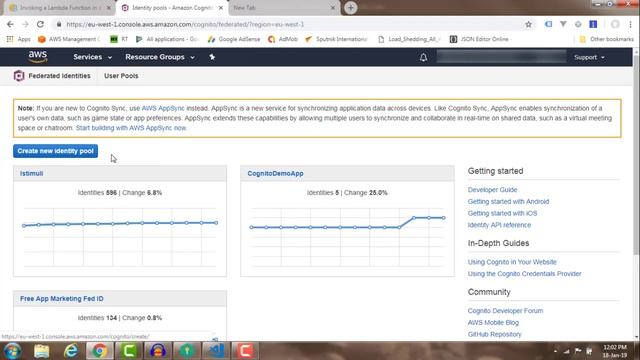Open Using Cognito in Your Website
Screen dimensions: 640x360
(x=512, y=262)
